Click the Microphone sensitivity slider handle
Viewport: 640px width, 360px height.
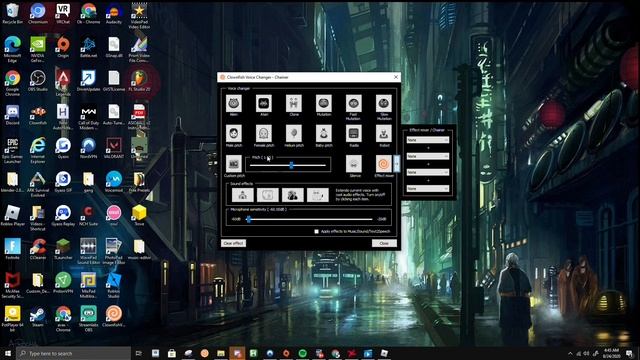point(248,219)
